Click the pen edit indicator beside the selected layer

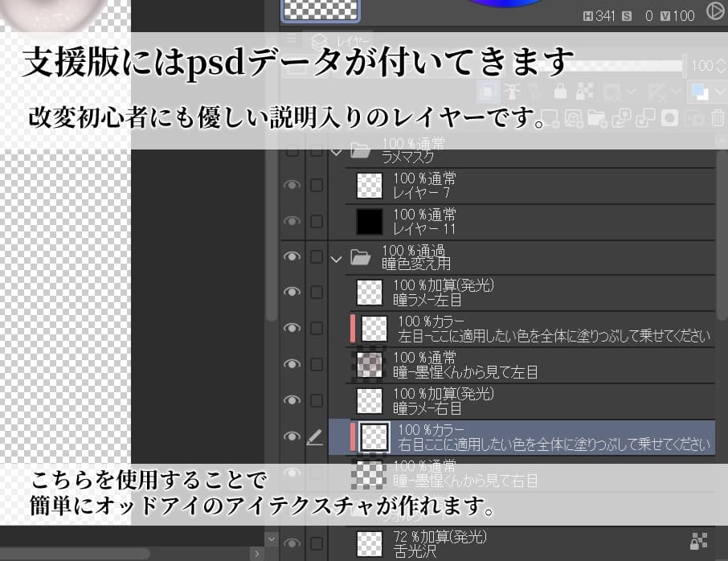[x=315, y=438]
